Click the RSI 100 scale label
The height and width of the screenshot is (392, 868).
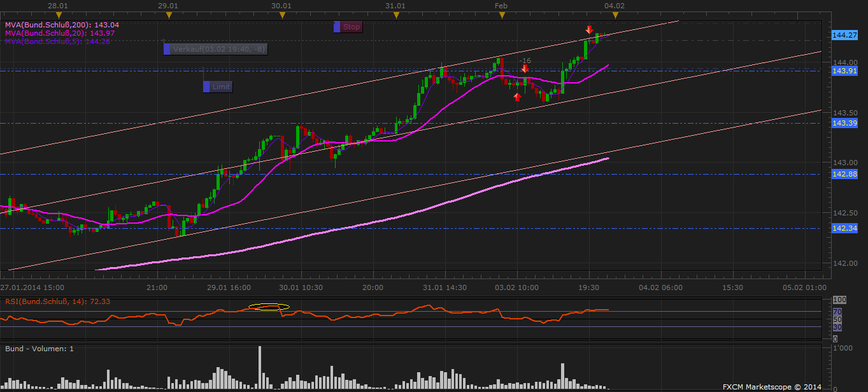839,300
